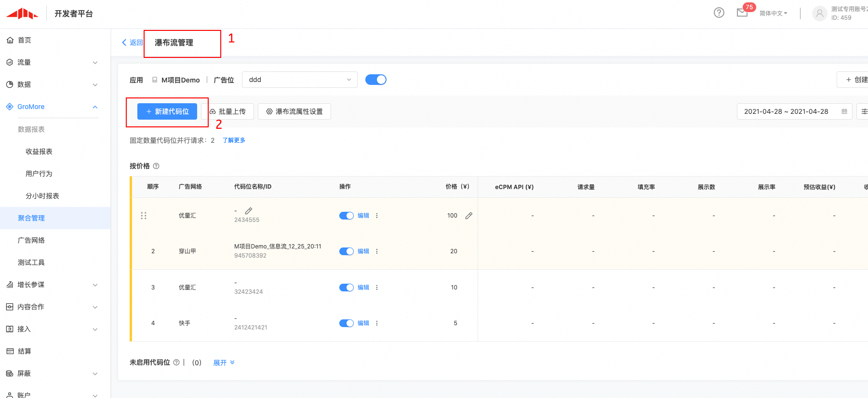Click 编辑 for 穿山甲 code slot
868x398 pixels.
pyautogui.click(x=363, y=251)
